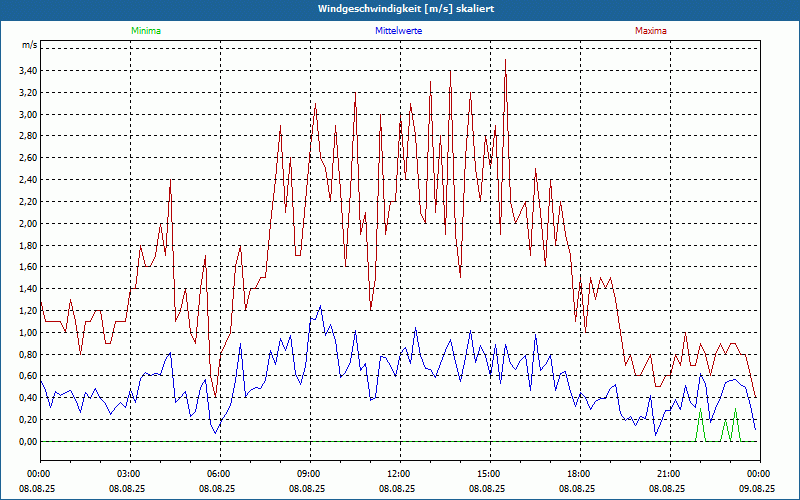This screenshot has width=800, height=500.
Task: Click the 1,80 y-axis value
Action: point(28,245)
